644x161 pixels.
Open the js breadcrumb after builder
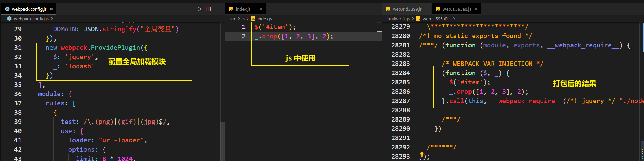[x=408, y=19]
